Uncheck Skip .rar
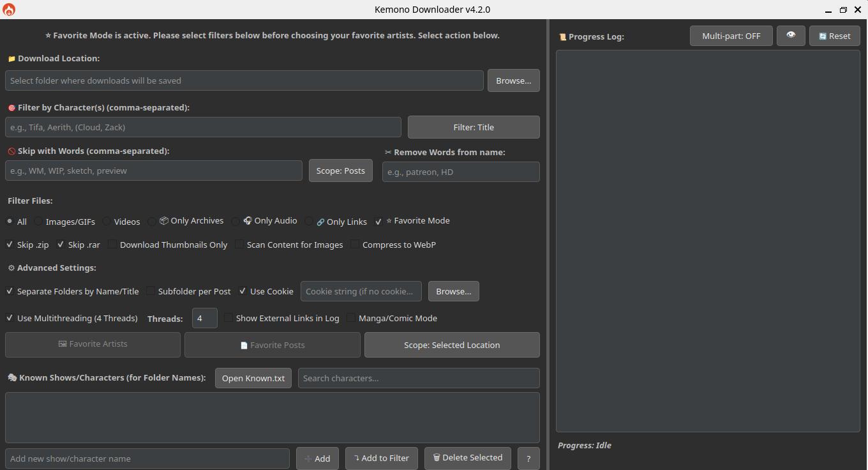The width and height of the screenshot is (868, 470). point(60,244)
